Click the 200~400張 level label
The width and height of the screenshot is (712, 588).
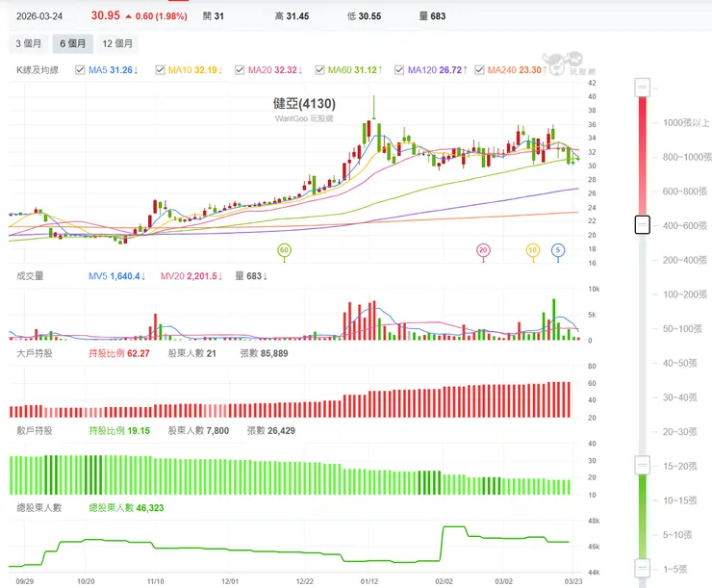685,260
